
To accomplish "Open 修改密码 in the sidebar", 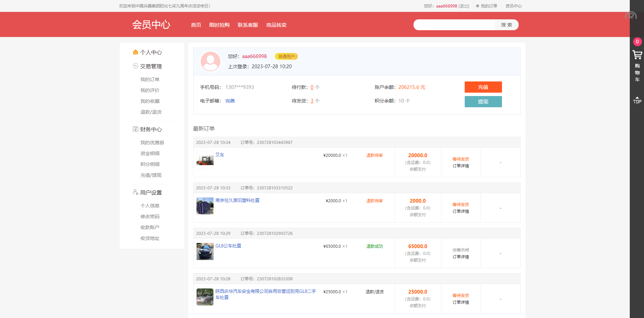I will (x=150, y=216).
